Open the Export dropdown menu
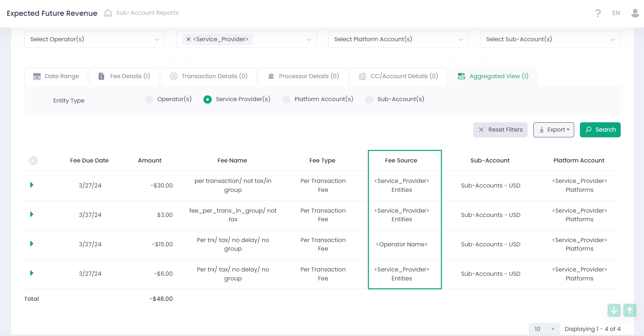The image size is (644, 336). [x=553, y=130]
